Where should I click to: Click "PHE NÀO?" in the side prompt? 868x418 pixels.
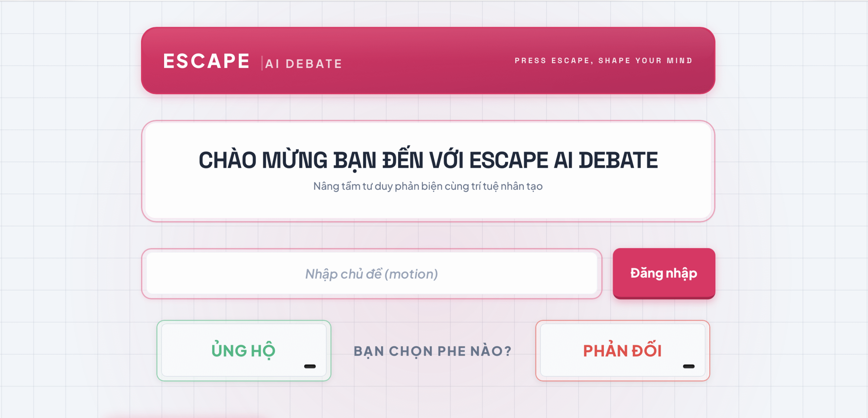pyautogui.click(x=474, y=351)
